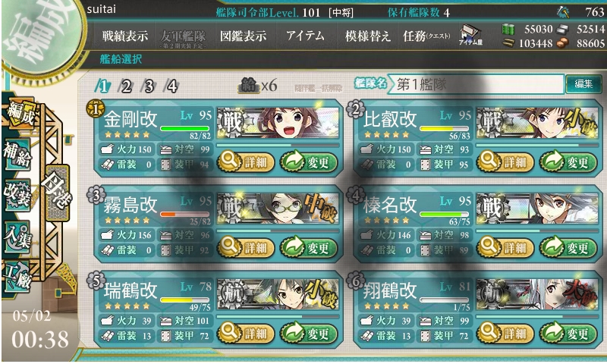
Task: Open 図鑑表示 in the top menu
Action: click(x=243, y=36)
